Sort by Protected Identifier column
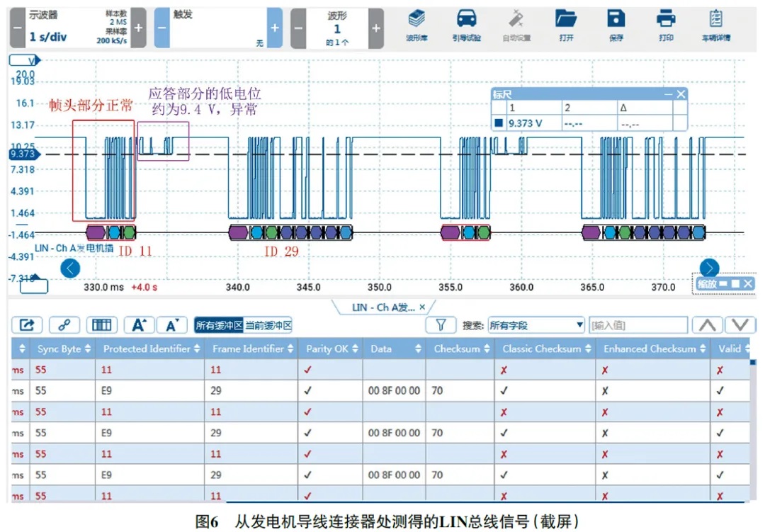The image size is (765, 532). (x=151, y=349)
